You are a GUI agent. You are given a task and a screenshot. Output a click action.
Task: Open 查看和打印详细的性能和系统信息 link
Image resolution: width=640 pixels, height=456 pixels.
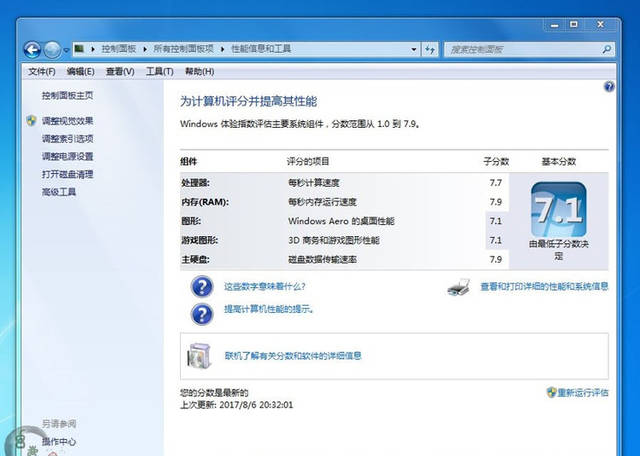point(544,287)
